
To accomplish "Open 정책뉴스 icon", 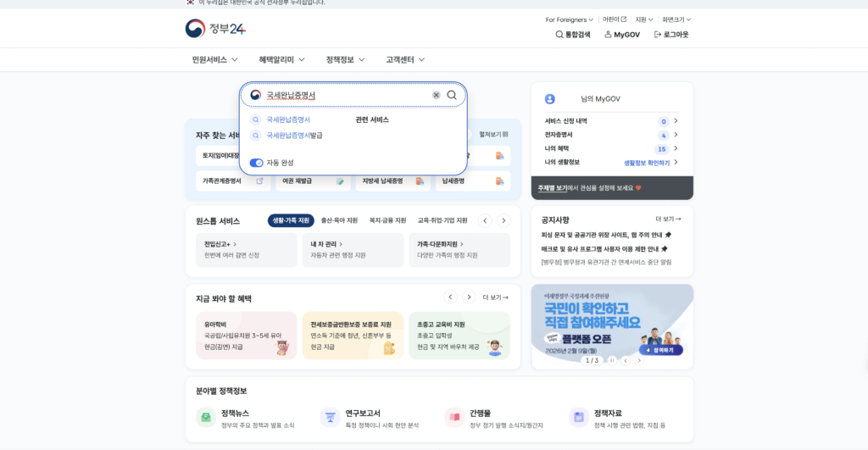I will point(206,417).
